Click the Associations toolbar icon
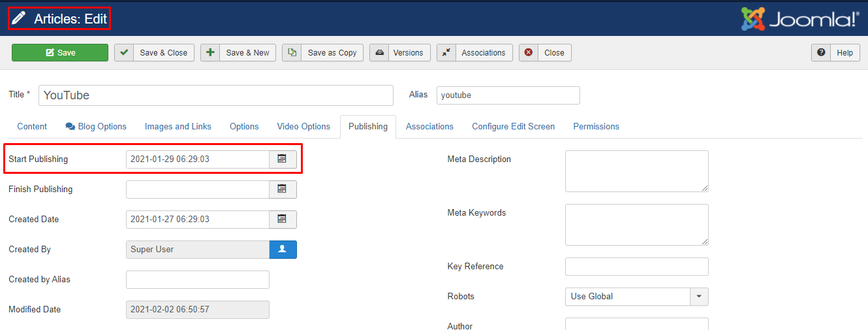This screenshot has height=330, width=868. [x=447, y=53]
